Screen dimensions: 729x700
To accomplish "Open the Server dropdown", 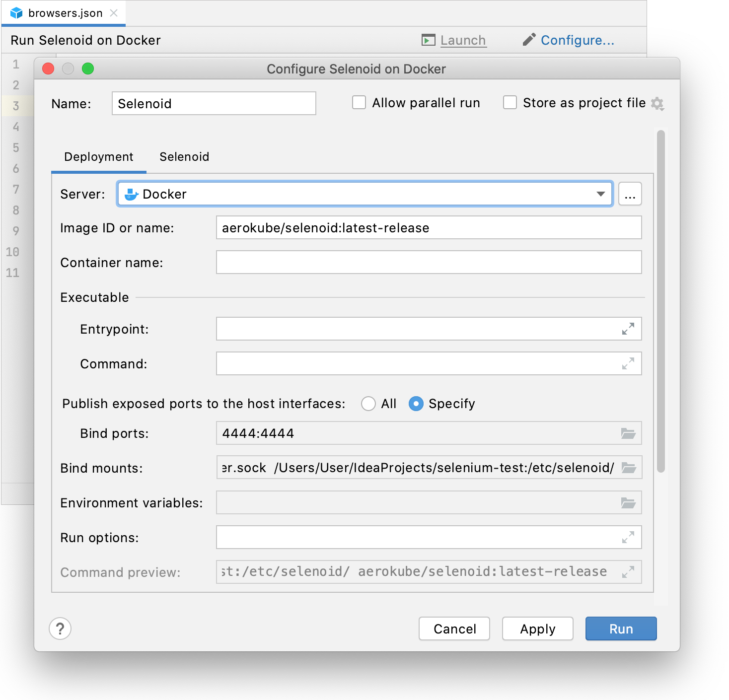I will pos(601,194).
